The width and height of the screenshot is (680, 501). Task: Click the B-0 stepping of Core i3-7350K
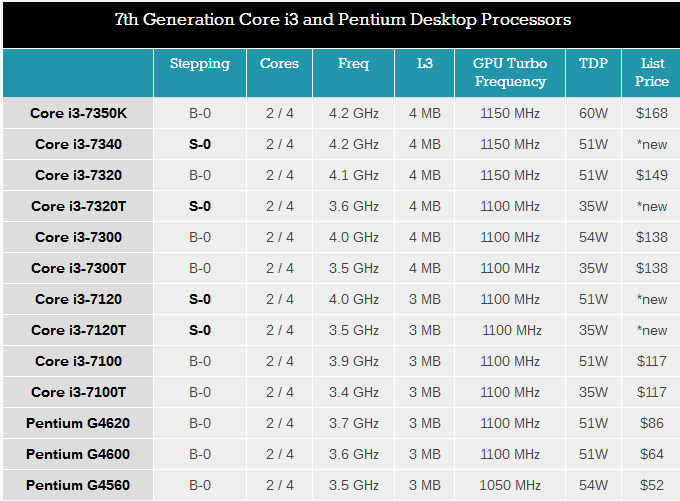click(200, 113)
